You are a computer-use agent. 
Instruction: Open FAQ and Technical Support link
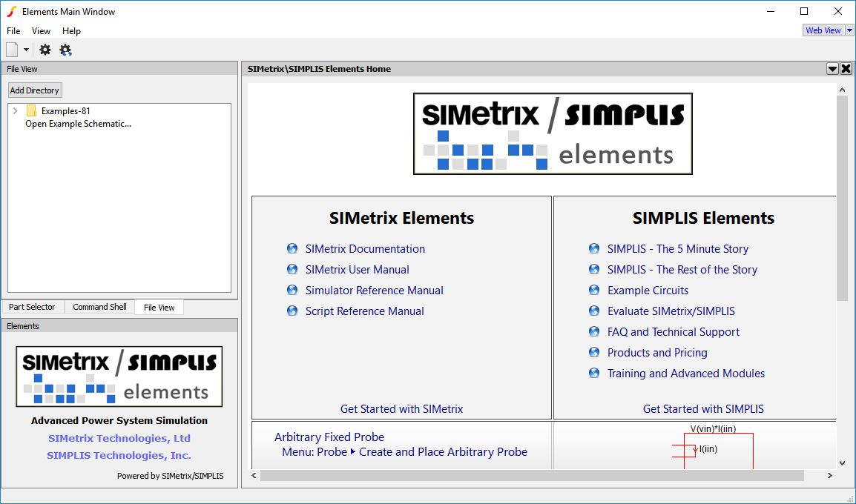(x=674, y=331)
